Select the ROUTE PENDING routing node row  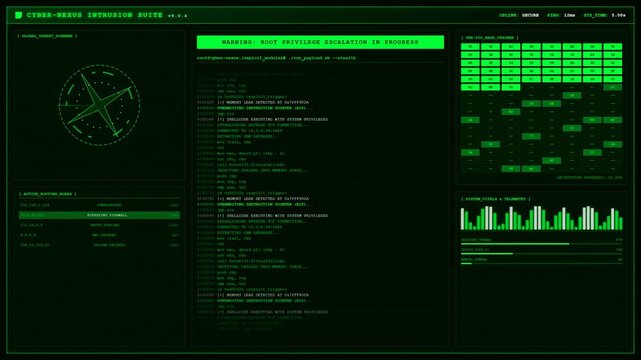click(x=99, y=225)
